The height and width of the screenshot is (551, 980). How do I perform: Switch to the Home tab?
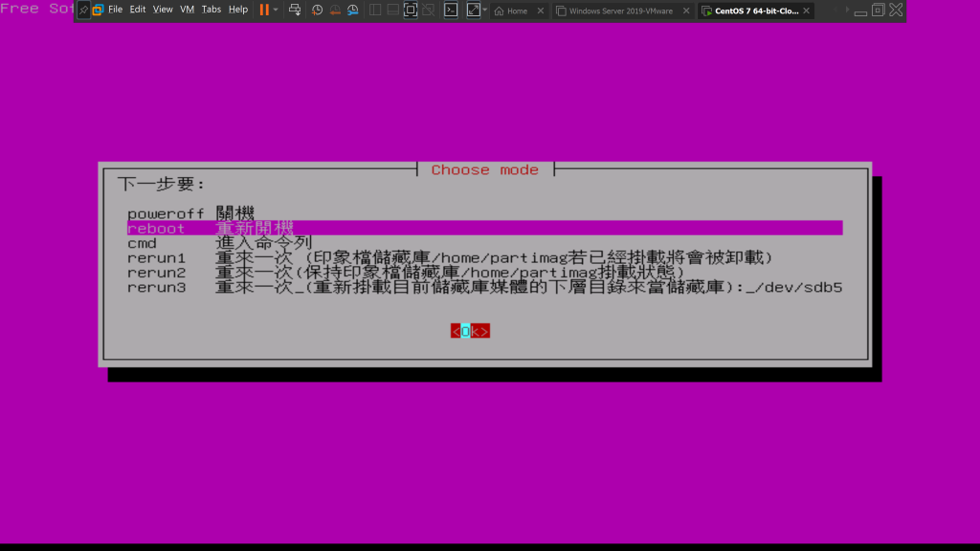[517, 11]
